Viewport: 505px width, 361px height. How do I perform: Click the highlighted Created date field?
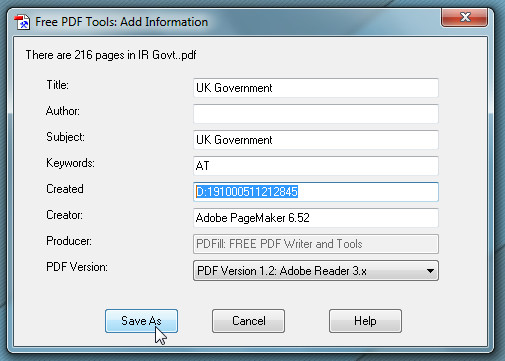pyautogui.click(x=316, y=192)
